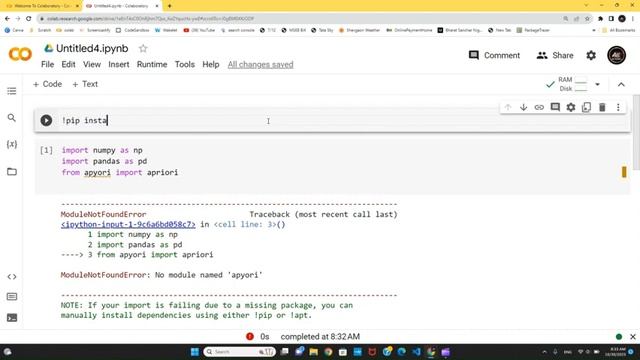Image resolution: width=640 pixels, height=360 pixels.
Task: Move cell up arrow
Action: tap(508, 107)
